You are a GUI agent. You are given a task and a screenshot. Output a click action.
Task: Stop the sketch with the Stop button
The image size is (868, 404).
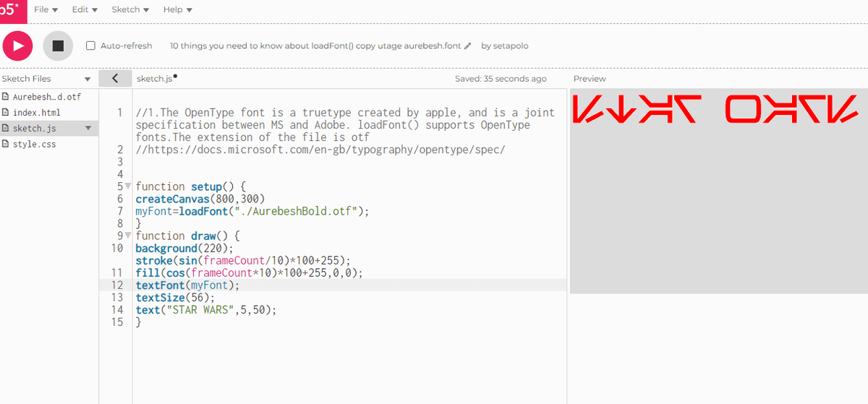pyautogui.click(x=58, y=46)
